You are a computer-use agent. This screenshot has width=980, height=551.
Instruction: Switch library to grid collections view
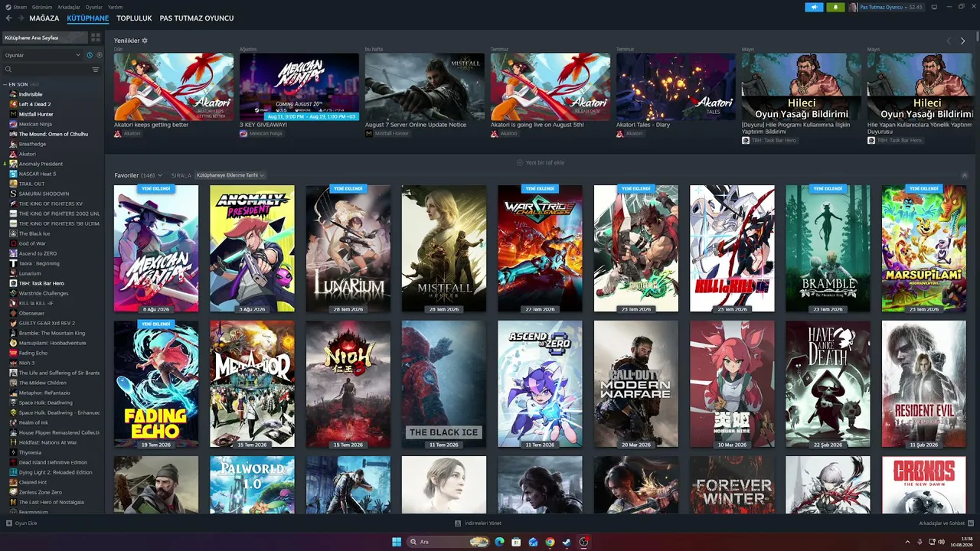(x=96, y=37)
